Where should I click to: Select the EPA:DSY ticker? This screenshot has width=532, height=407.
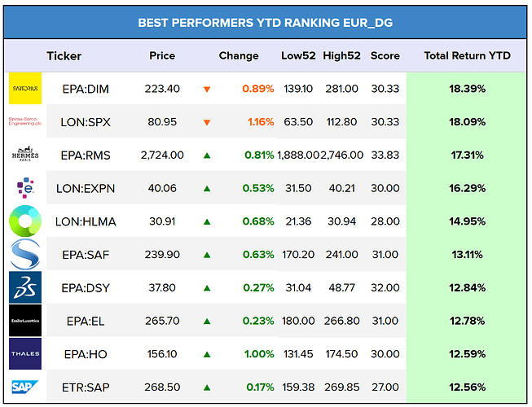(x=86, y=288)
